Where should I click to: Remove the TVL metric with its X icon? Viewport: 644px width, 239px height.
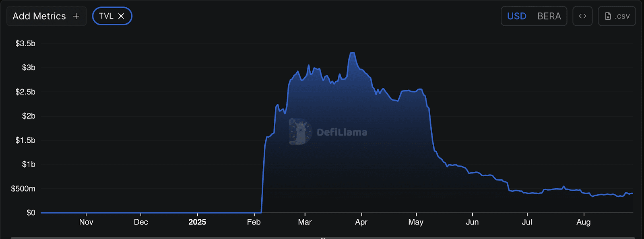121,16
